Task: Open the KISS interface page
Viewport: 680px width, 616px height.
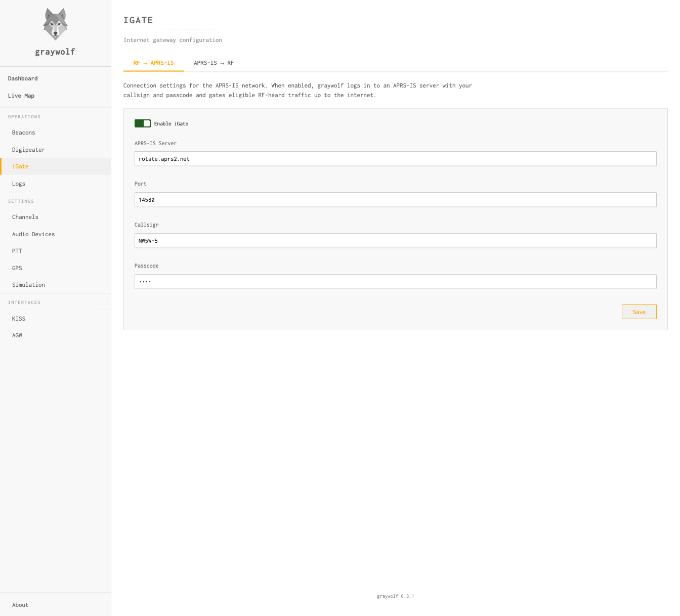Action: [x=19, y=319]
